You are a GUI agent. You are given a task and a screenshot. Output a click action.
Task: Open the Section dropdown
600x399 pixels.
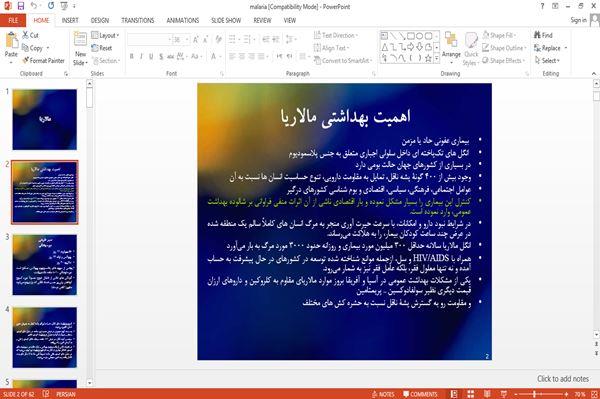click(106, 60)
